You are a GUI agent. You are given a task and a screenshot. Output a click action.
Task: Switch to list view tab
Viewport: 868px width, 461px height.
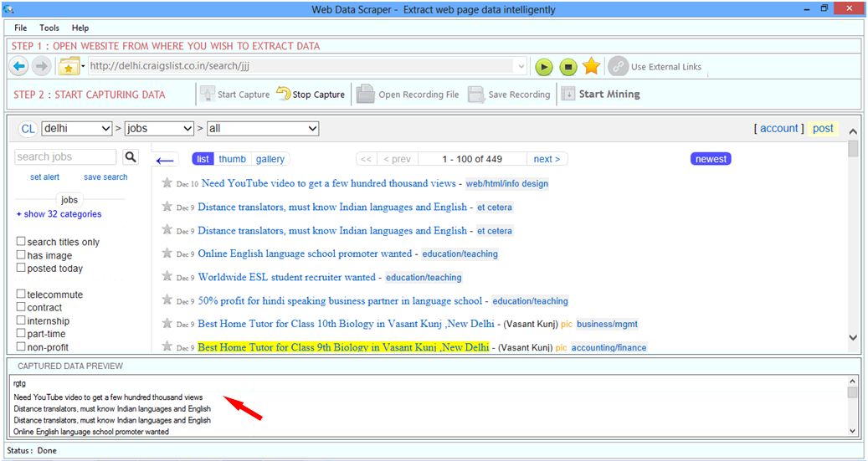tap(203, 159)
